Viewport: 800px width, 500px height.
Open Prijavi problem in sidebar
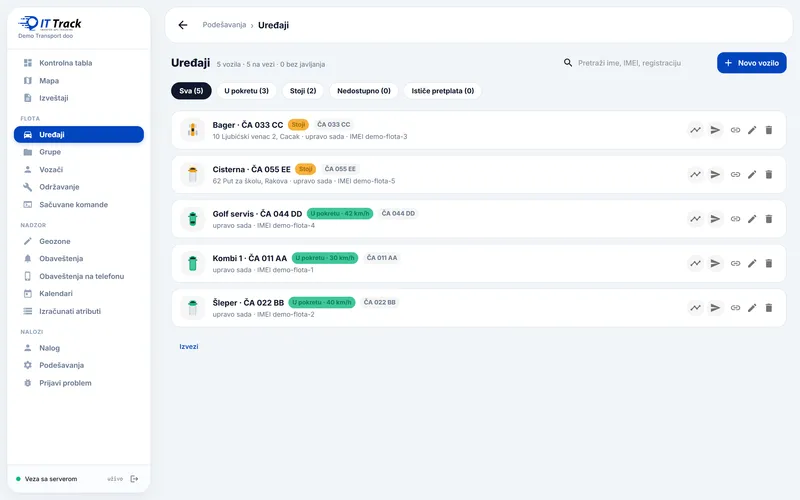[79, 383]
